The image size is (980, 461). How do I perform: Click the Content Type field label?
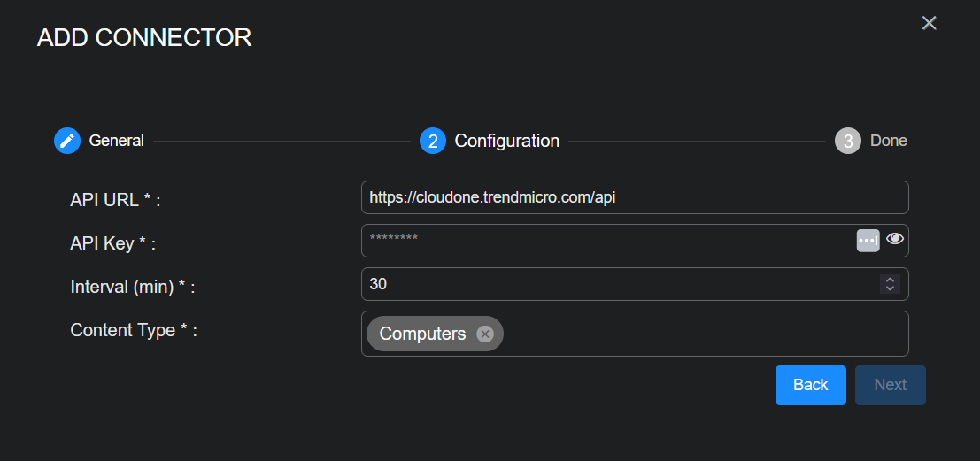tap(133, 330)
